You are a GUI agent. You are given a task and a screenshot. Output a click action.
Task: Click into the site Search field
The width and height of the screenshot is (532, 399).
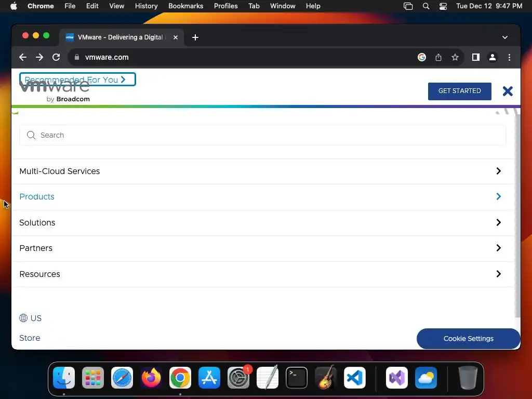262,135
